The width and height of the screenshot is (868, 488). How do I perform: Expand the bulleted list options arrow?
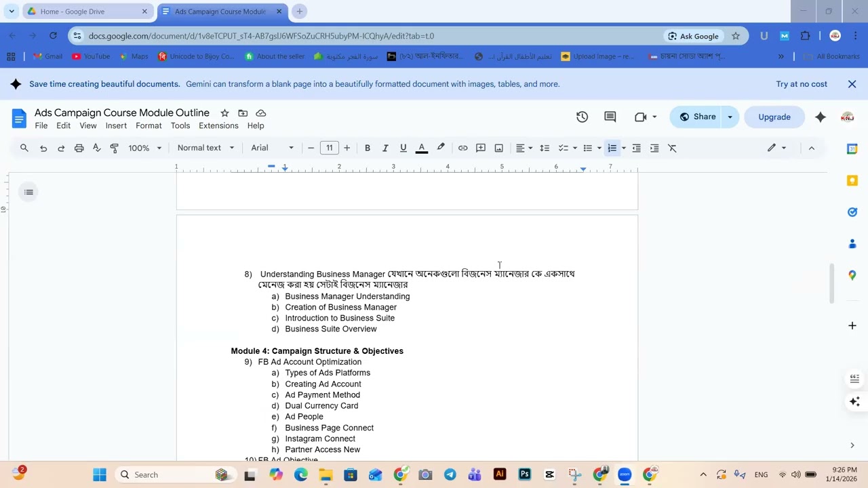[599, 148]
